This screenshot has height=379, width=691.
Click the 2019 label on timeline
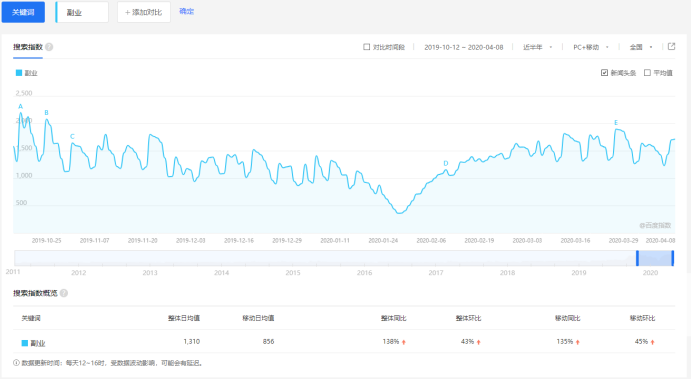[x=579, y=273]
